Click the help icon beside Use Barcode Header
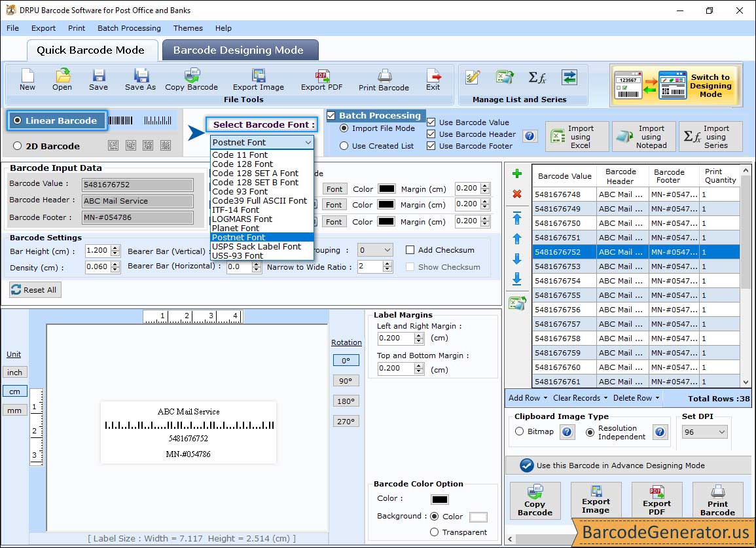 [x=530, y=136]
